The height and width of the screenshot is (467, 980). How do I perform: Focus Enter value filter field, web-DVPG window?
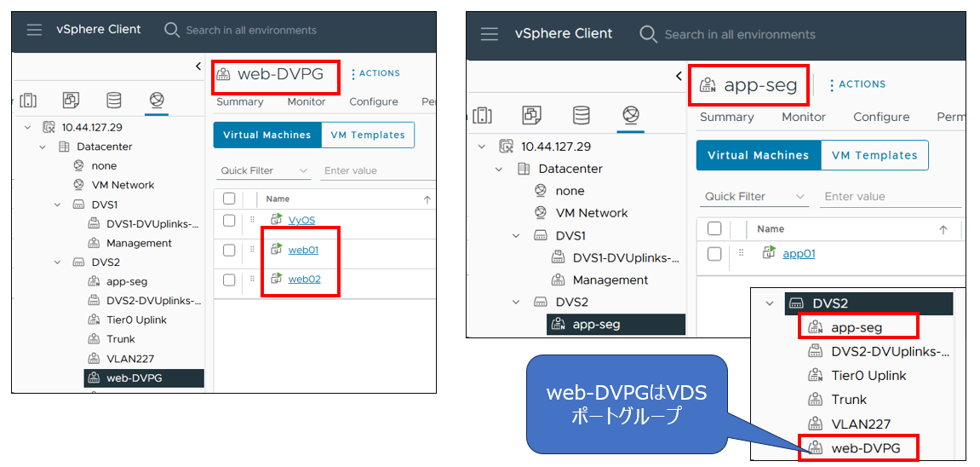377,170
